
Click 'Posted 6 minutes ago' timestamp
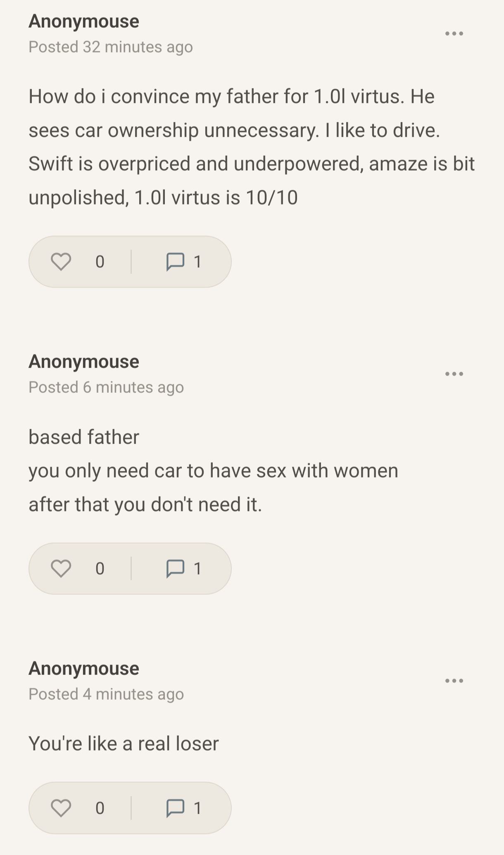pyautogui.click(x=106, y=387)
